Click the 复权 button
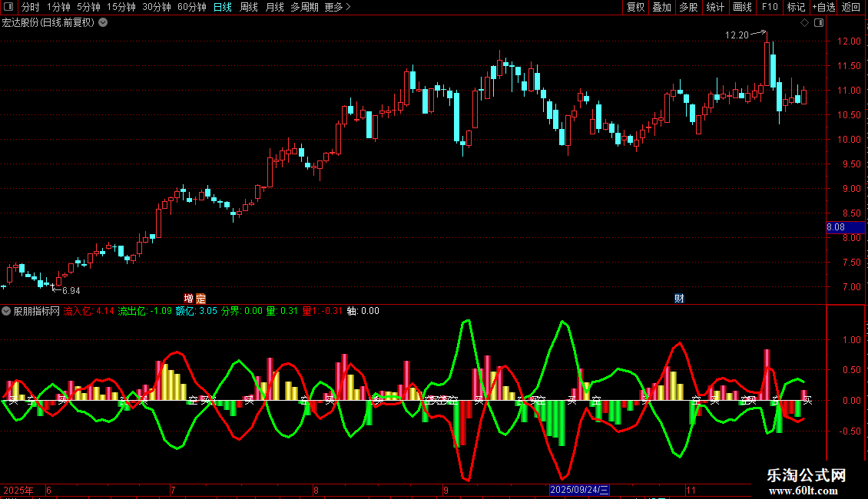 [635, 7]
